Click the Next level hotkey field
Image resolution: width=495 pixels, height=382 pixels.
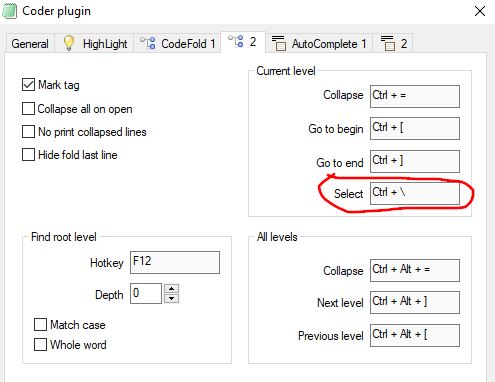tap(415, 302)
